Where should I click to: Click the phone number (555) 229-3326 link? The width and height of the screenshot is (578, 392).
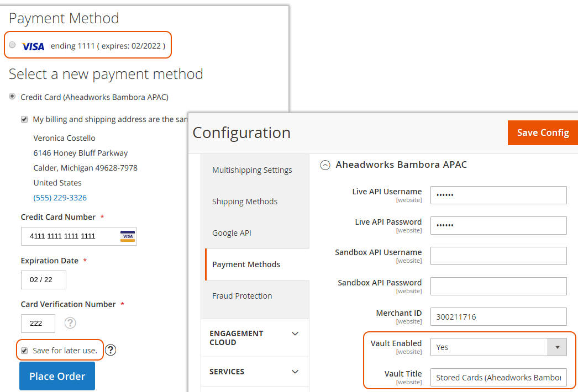(60, 198)
